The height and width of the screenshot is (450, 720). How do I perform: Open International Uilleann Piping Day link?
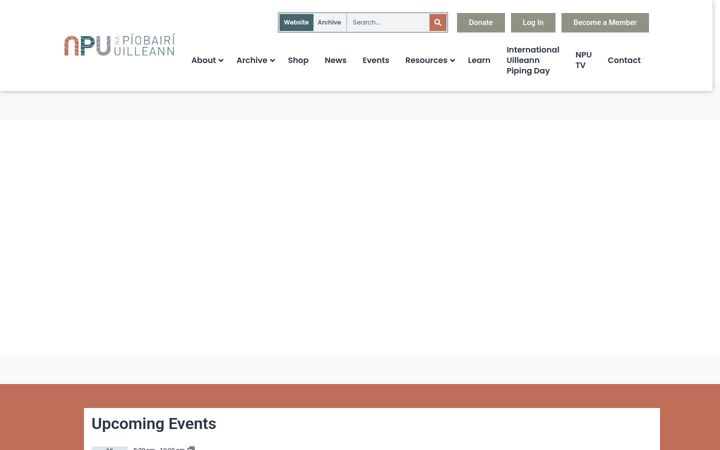(533, 60)
